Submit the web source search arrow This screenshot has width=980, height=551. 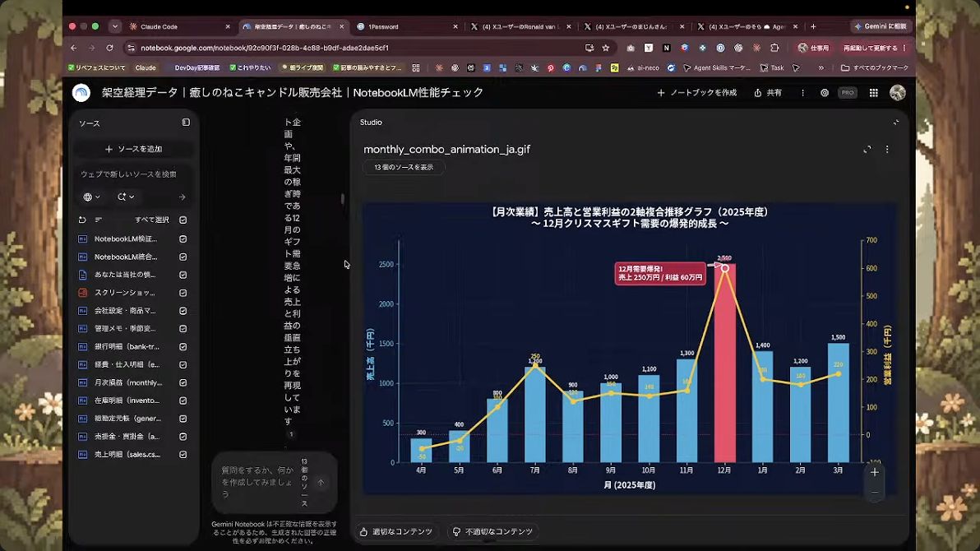[x=182, y=197]
